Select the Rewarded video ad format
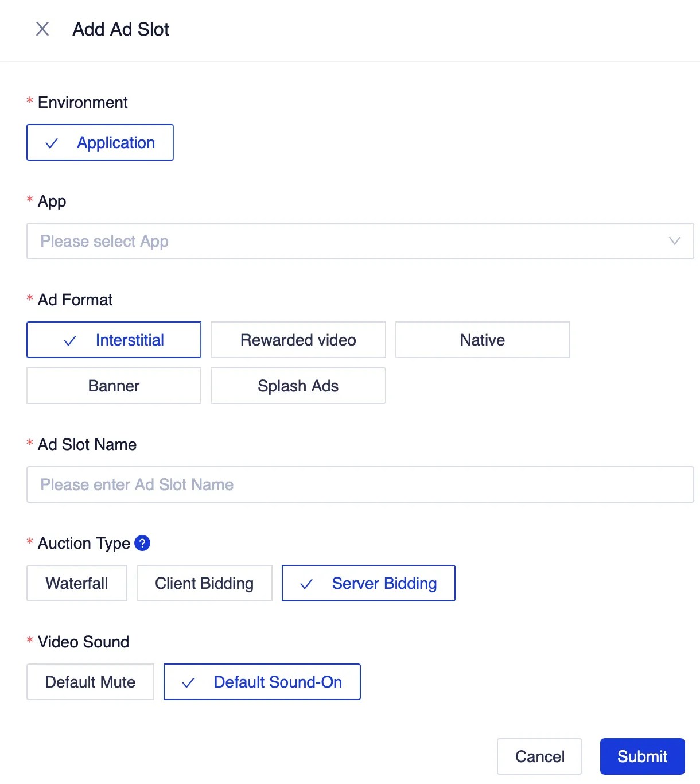This screenshot has width=700, height=784. (x=298, y=340)
